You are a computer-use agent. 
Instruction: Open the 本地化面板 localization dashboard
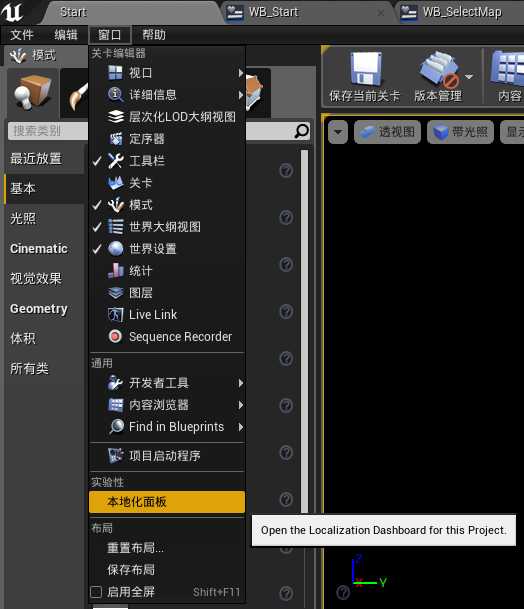click(x=167, y=502)
